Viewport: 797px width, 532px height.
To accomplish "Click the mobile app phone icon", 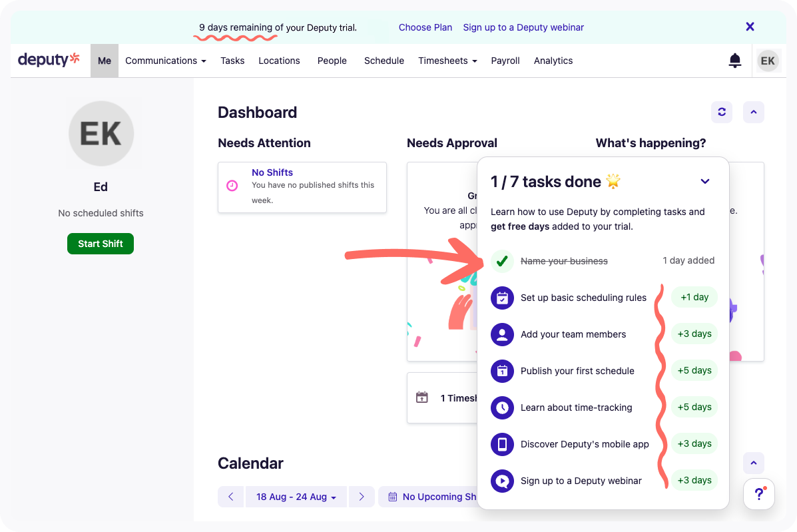I will point(502,444).
